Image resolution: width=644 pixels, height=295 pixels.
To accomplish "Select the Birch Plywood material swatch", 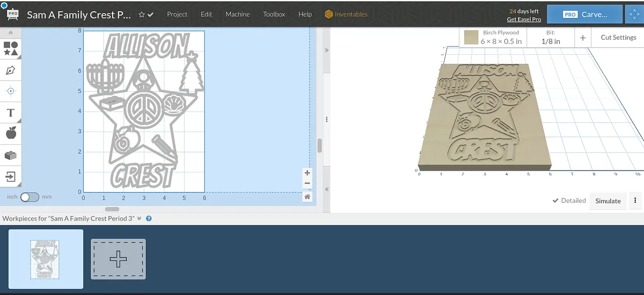I will click(x=472, y=38).
